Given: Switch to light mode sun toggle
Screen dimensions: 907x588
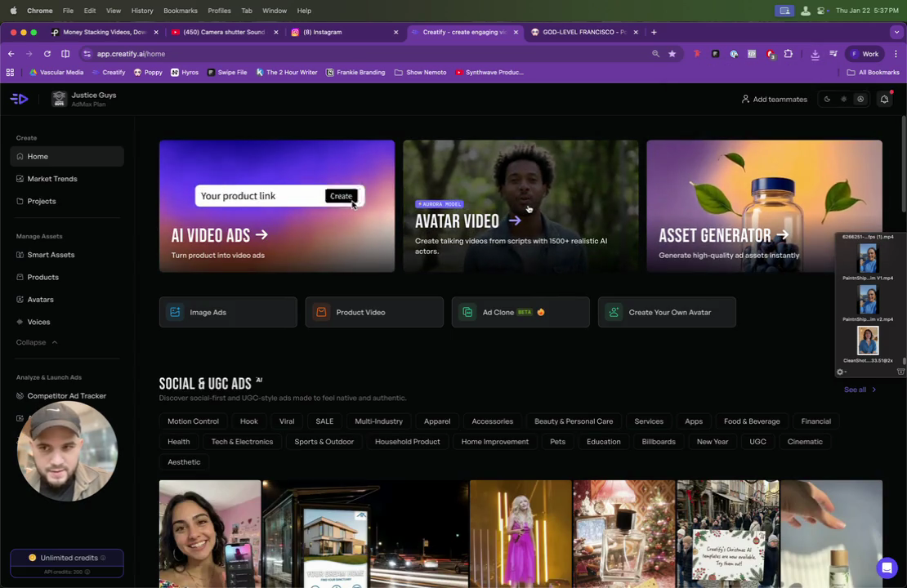Looking at the screenshot, I should click(x=844, y=100).
